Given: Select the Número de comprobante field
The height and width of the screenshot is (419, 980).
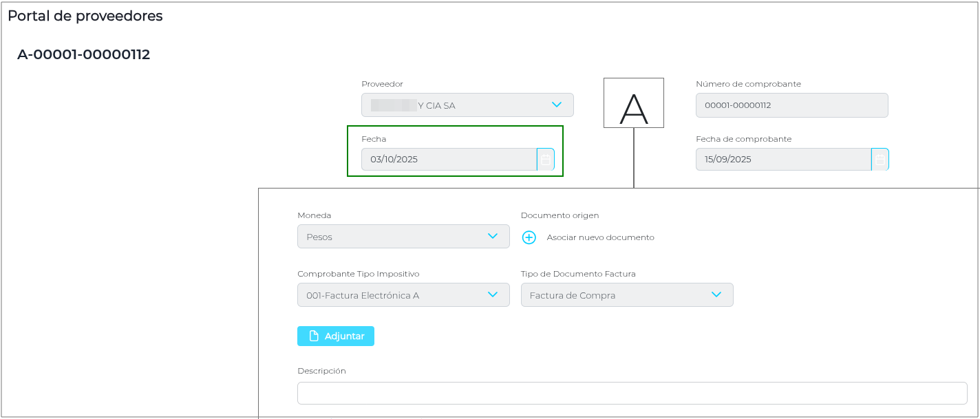Looking at the screenshot, I should (791, 105).
